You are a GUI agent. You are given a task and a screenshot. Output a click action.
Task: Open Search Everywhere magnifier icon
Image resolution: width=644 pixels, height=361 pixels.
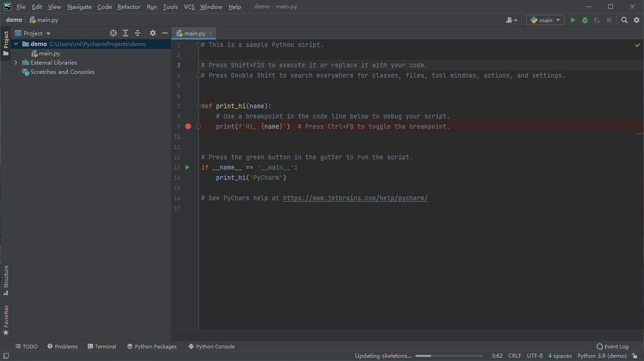(624, 20)
